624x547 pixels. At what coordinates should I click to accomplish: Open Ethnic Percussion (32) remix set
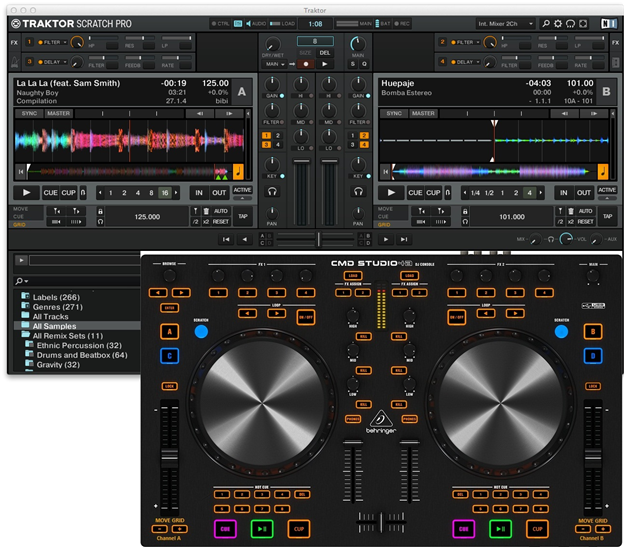point(79,345)
